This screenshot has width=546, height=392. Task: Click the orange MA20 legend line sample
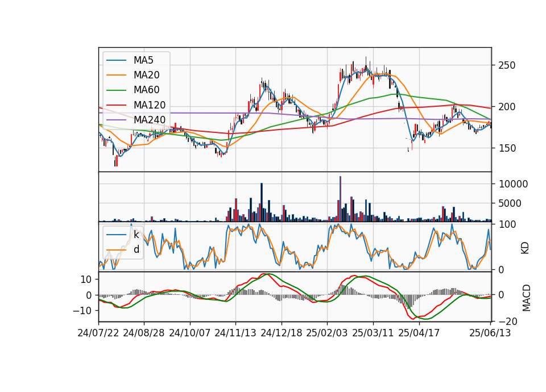tap(116, 75)
